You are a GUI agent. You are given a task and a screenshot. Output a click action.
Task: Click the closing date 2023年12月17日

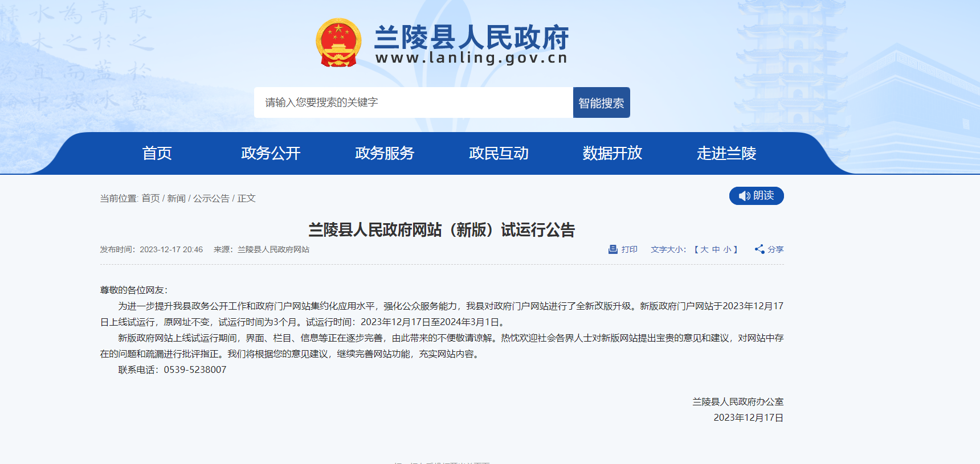tap(749, 417)
